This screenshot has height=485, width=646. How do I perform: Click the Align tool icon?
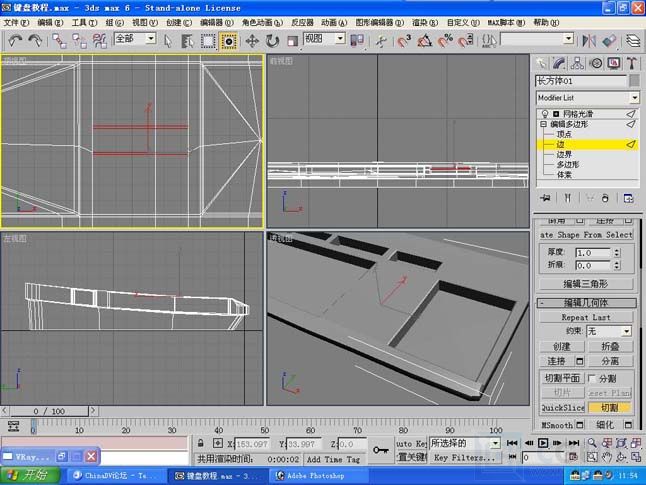pos(609,40)
